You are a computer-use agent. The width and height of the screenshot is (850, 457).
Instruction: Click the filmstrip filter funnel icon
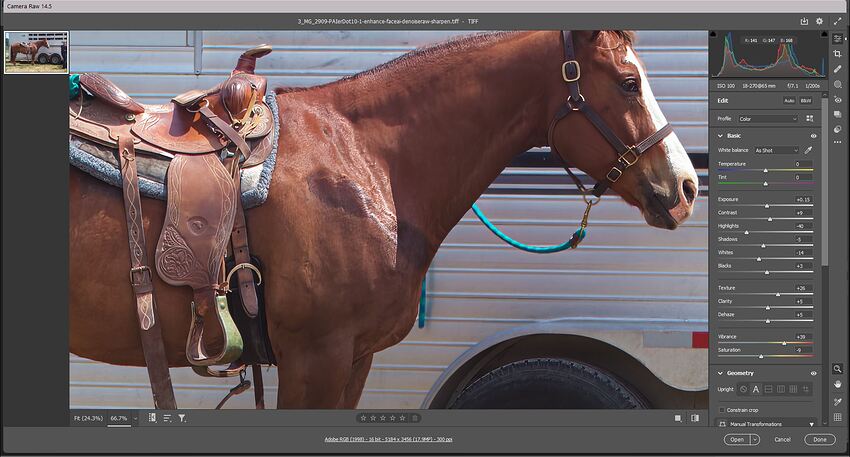(x=183, y=418)
